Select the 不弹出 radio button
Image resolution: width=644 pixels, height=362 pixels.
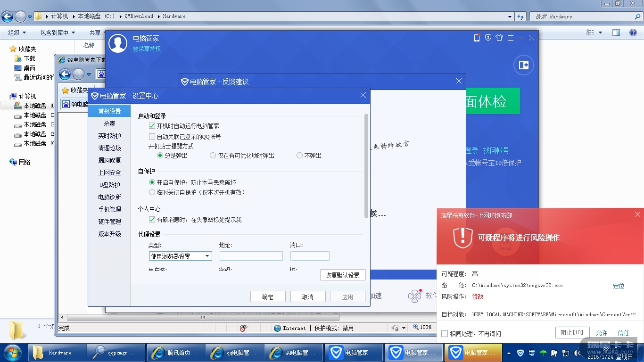pos(299,156)
